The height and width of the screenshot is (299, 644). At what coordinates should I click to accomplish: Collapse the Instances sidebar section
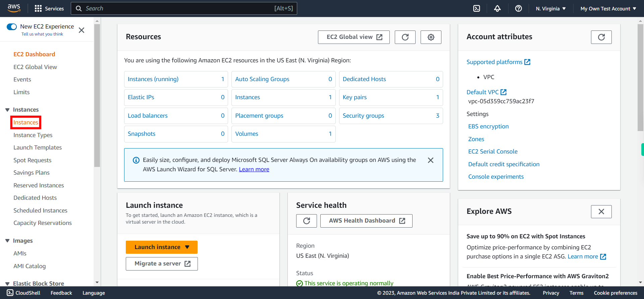(x=7, y=110)
